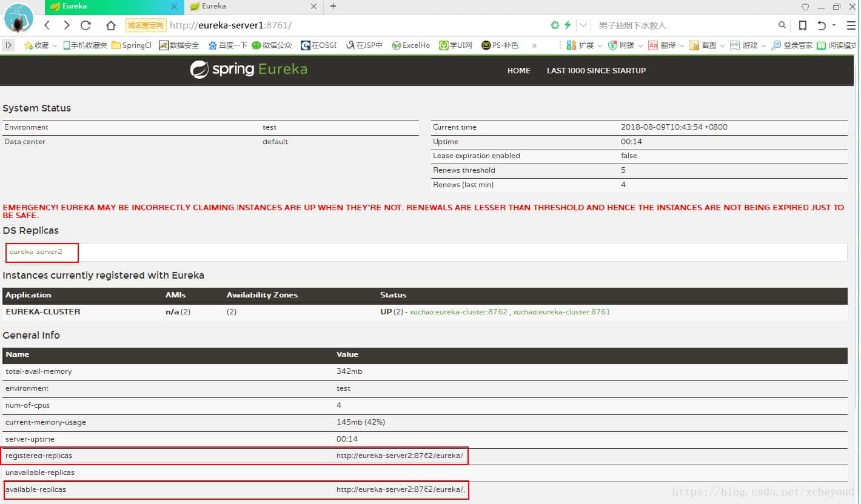Viewport: 861px width, 504px height.
Task: Open the browser skin shirt icon
Action: [x=805, y=6]
